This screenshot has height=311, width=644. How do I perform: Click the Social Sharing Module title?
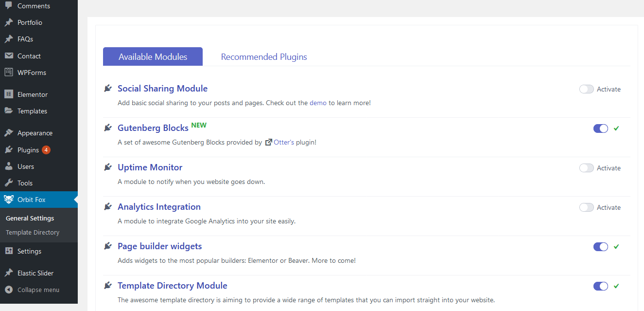pos(162,88)
